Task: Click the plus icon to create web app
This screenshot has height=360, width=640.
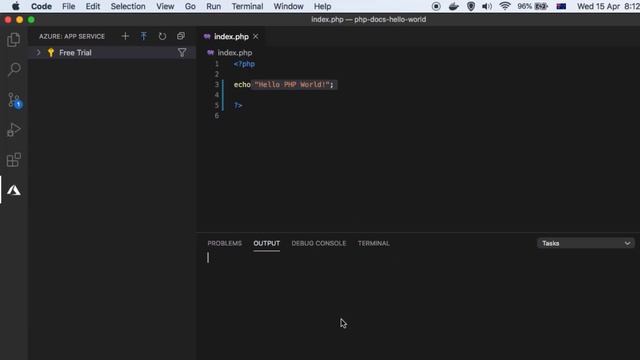Action: pos(125,36)
